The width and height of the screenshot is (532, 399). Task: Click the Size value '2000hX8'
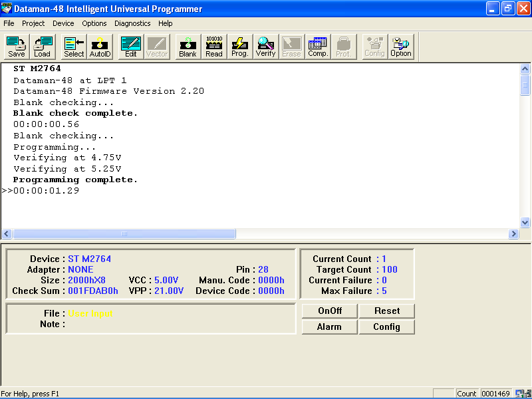point(87,280)
